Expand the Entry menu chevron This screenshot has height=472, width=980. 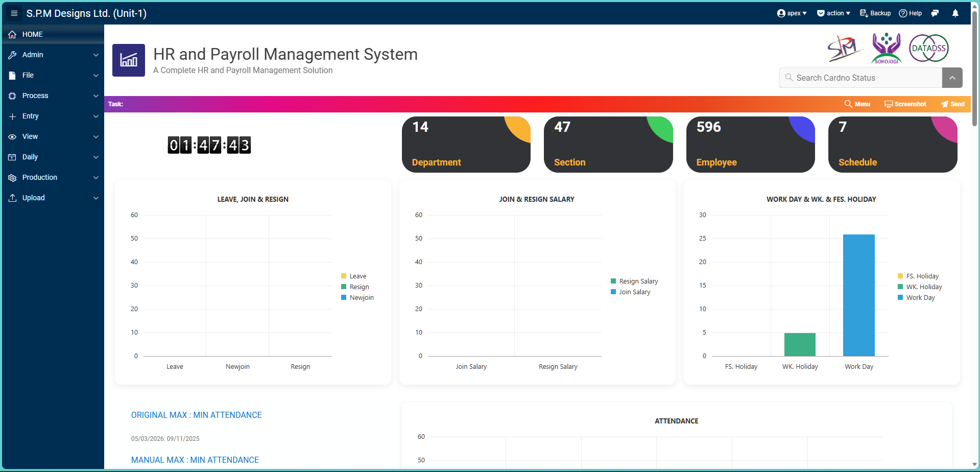(96, 116)
